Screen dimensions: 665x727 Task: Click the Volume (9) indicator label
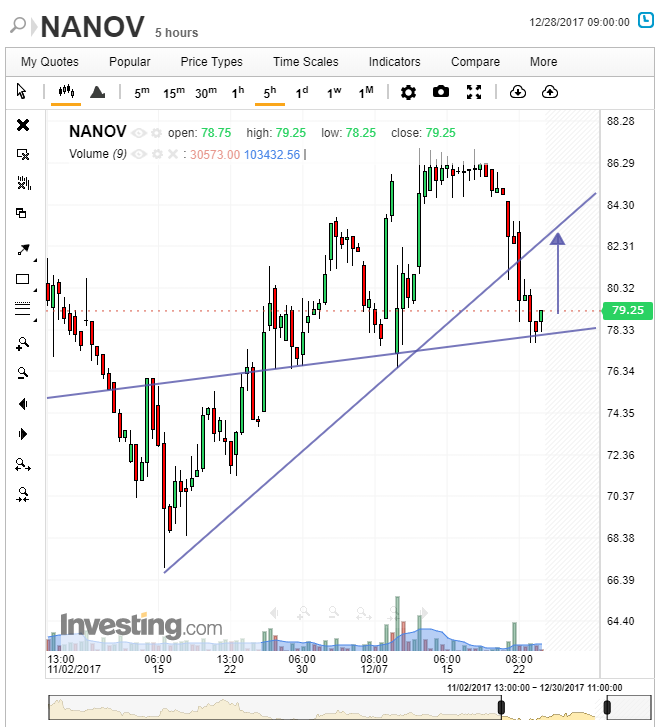98,154
